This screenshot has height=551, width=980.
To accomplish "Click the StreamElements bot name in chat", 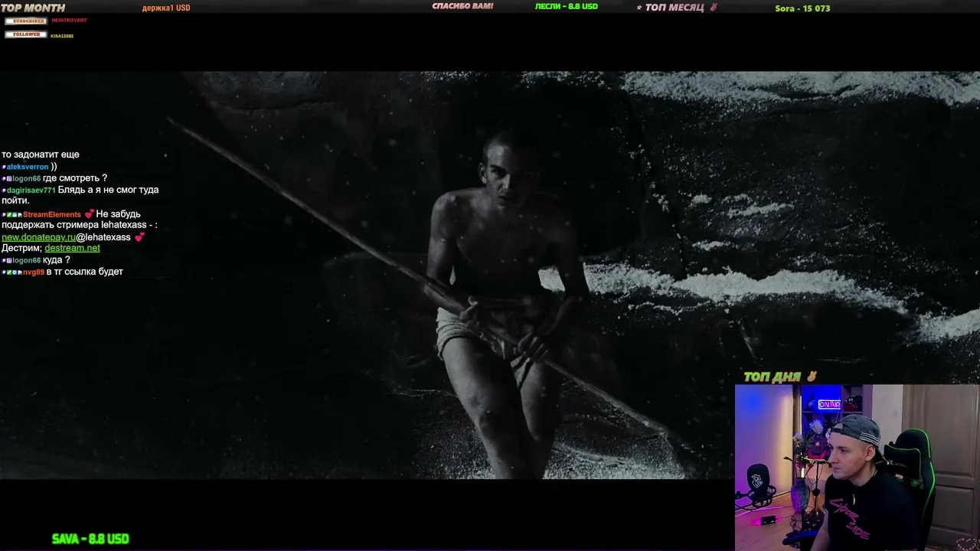I will 51,214.
